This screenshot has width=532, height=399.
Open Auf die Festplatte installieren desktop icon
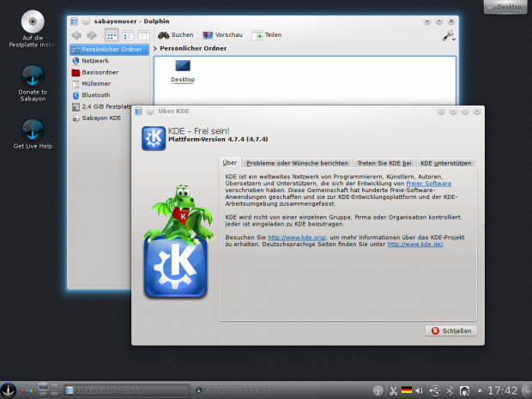[x=33, y=29]
